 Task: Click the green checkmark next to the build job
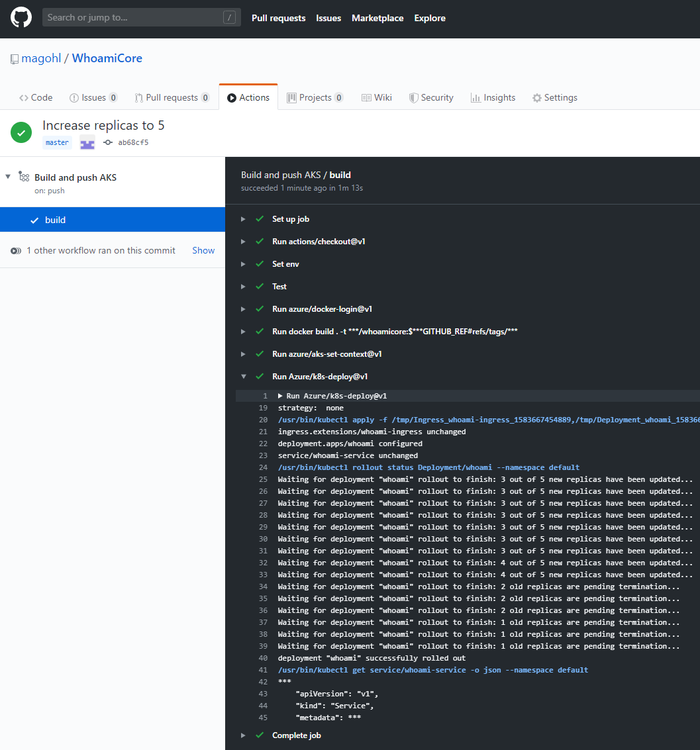pyautogui.click(x=36, y=219)
